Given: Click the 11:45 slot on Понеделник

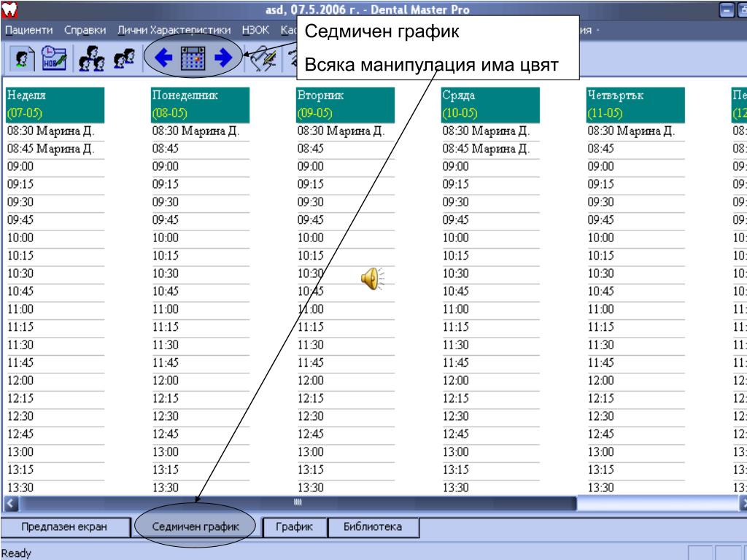Looking at the screenshot, I should 200,363.
